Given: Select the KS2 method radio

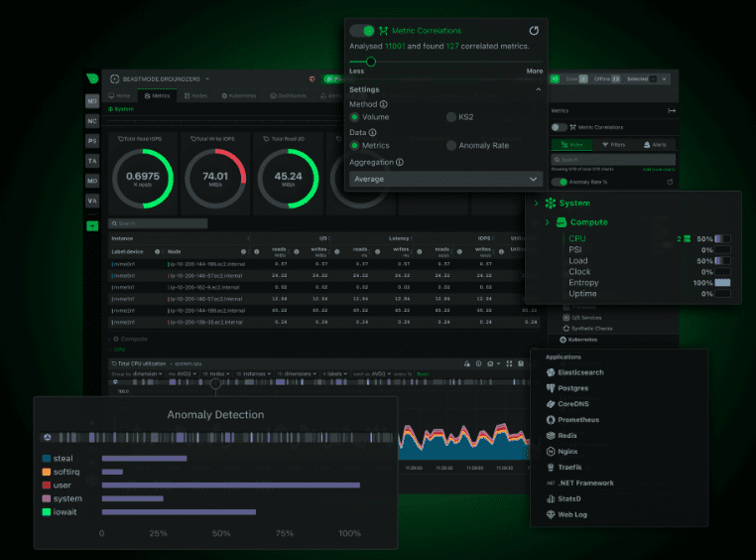Looking at the screenshot, I should click(451, 117).
